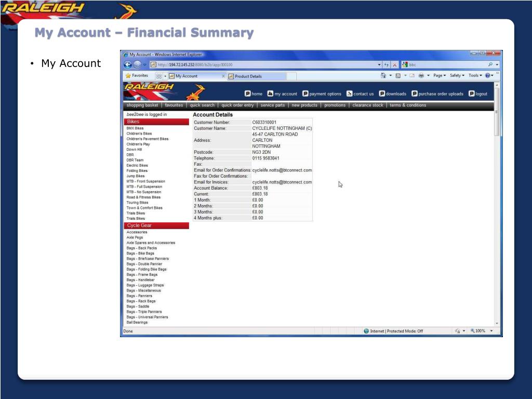The height and width of the screenshot is (399, 532).
Task: Open payment options link
Action: pyautogui.click(x=322, y=94)
